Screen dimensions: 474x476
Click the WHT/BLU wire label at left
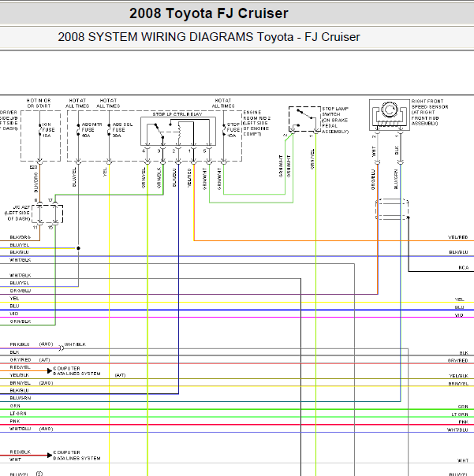click(x=21, y=429)
